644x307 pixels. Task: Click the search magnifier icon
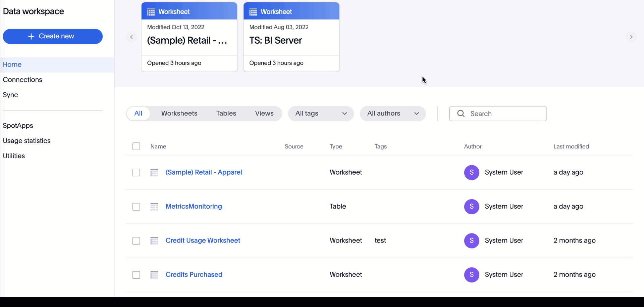coord(461,114)
